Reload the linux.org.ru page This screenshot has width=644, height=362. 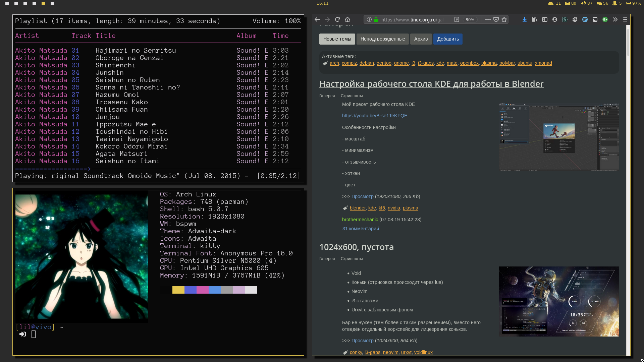point(337,19)
